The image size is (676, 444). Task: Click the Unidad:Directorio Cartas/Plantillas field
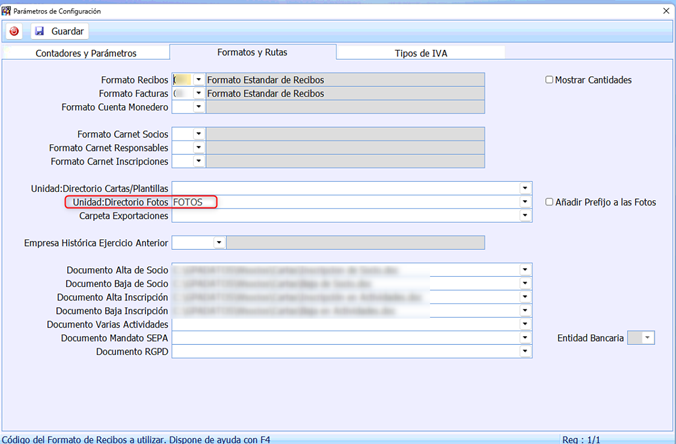tap(345, 188)
